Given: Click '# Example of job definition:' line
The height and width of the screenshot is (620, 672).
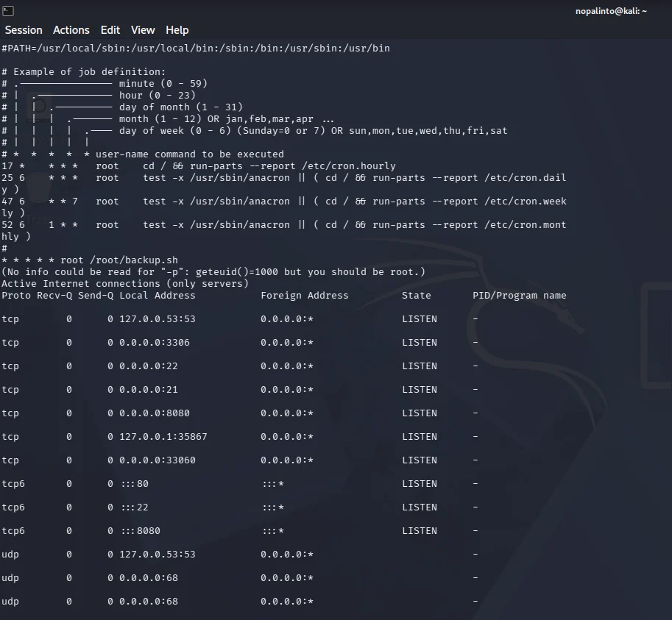Looking at the screenshot, I should tap(84, 71).
